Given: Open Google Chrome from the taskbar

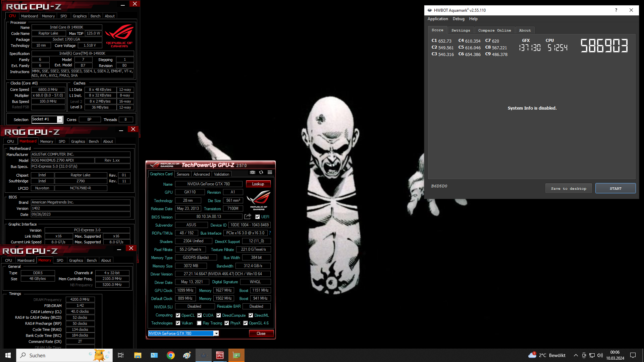Looking at the screenshot, I should pos(171,355).
